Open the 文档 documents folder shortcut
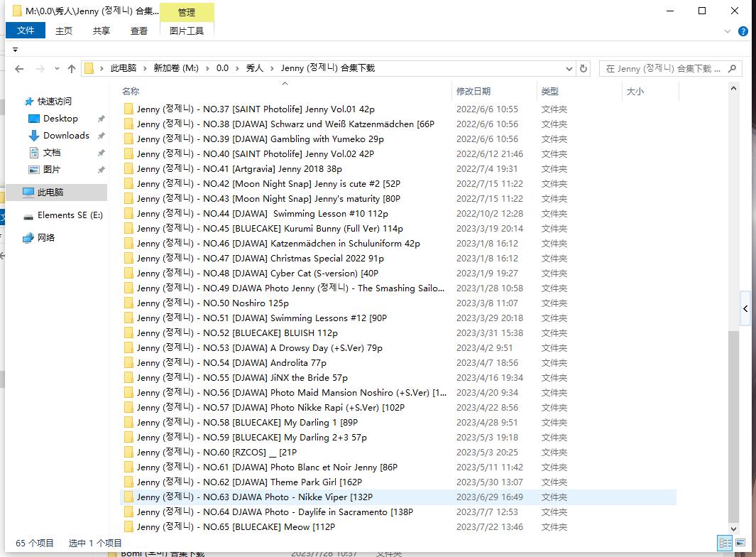The width and height of the screenshot is (756, 557). coord(52,153)
